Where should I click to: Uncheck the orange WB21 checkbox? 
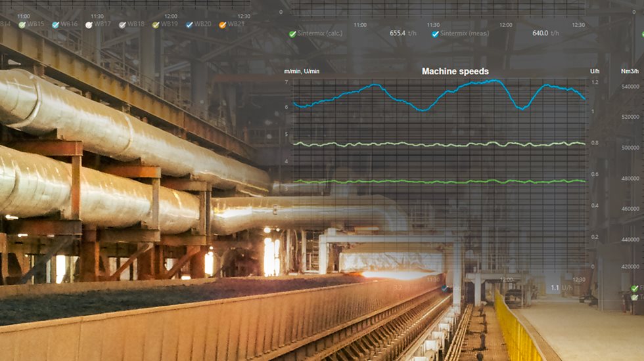(223, 24)
